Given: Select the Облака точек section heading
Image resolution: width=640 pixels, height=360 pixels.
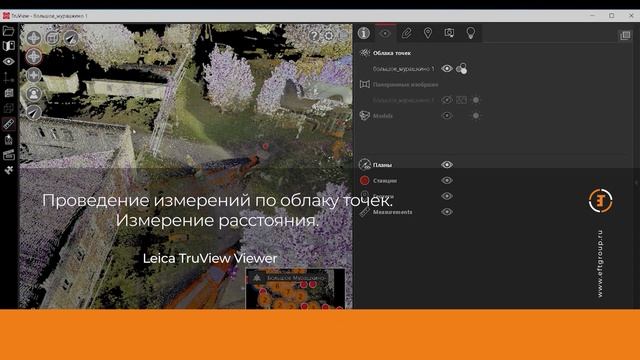Looking at the screenshot, I should [x=391, y=53].
